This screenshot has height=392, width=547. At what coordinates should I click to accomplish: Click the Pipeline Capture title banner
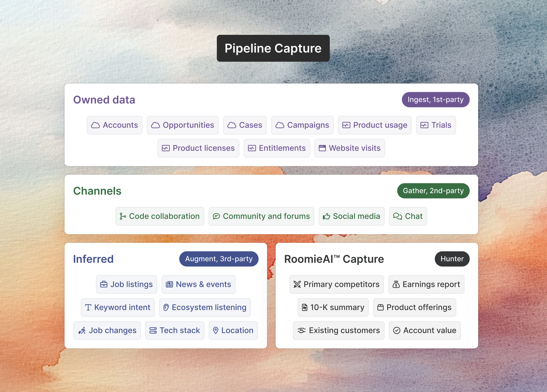pyautogui.click(x=273, y=48)
